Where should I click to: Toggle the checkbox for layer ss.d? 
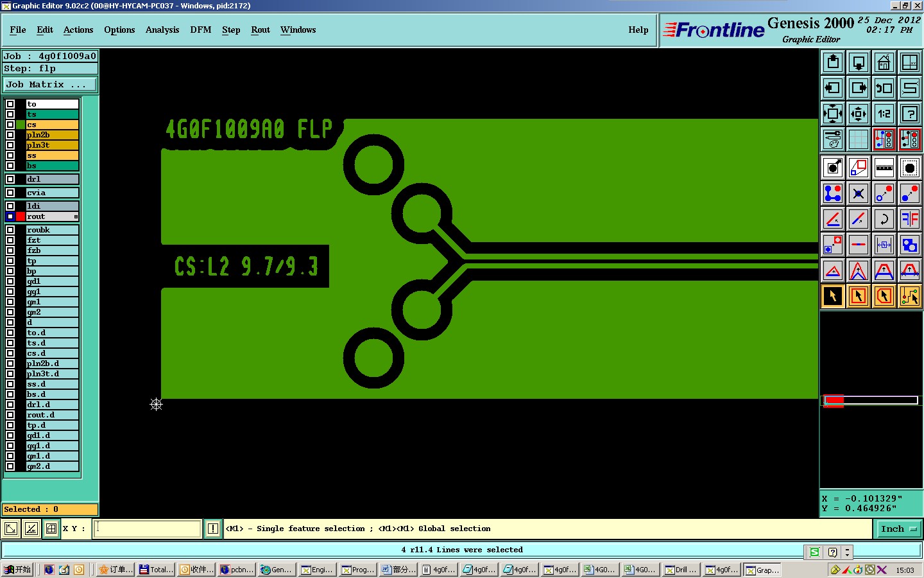[10, 384]
